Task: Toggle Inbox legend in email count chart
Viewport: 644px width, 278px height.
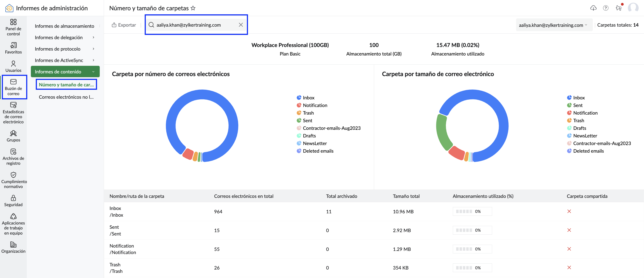Action: (305, 98)
